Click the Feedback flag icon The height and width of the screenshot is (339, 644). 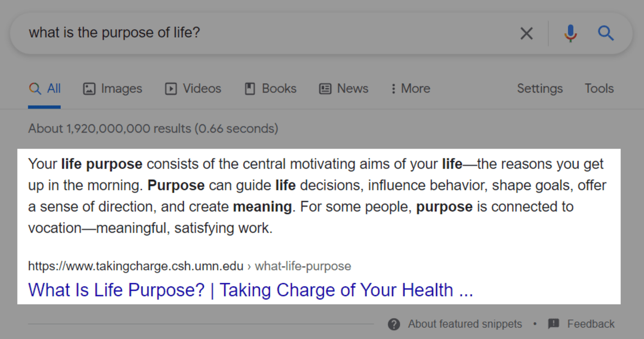click(x=554, y=324)
